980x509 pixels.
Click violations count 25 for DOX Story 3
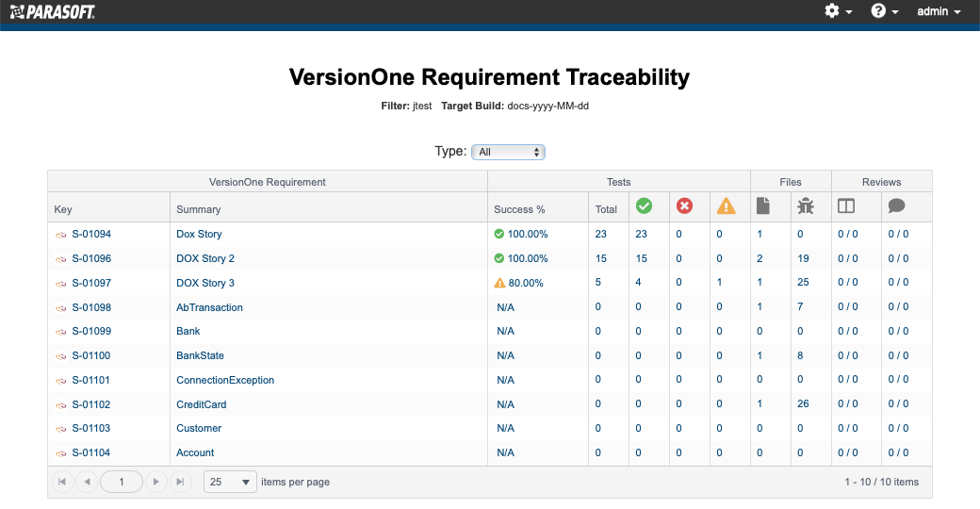pyautogui.click(x=803, y=282)
